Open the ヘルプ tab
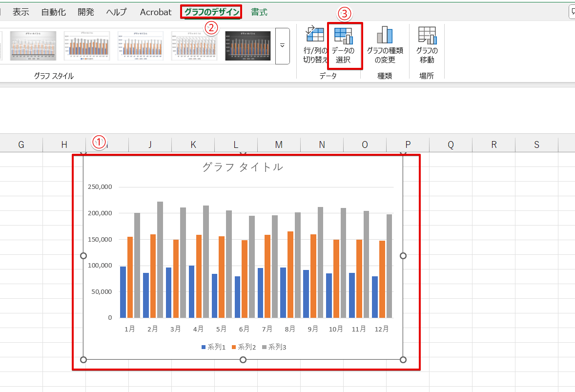The width and height of the screenshot is (575, 392). coord(116,12)
